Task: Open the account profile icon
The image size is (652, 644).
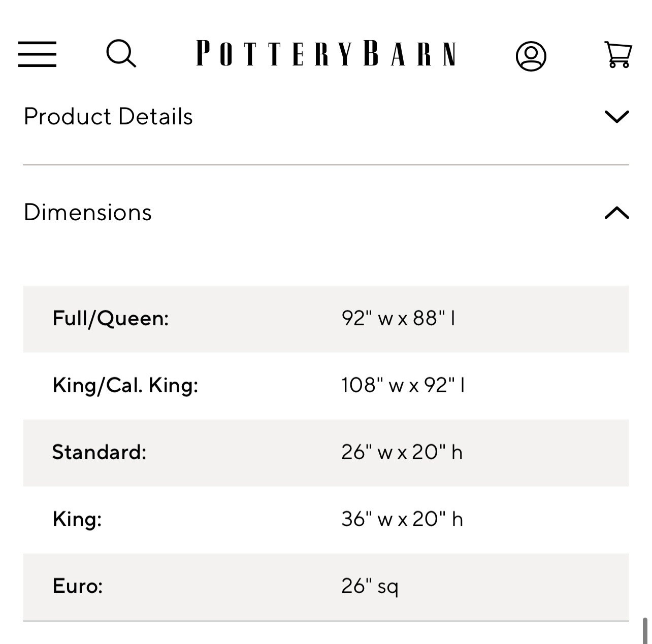Action: coord(531,55)
